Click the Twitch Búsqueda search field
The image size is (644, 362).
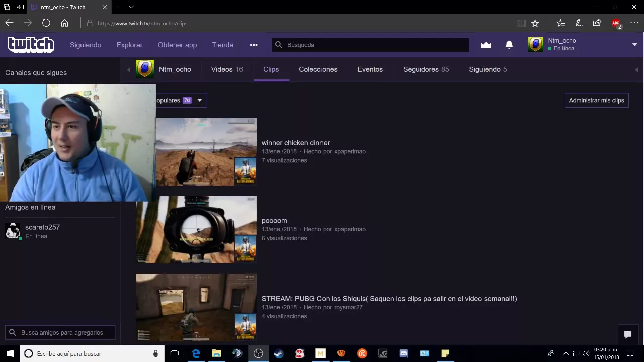(x=370, y=45)
